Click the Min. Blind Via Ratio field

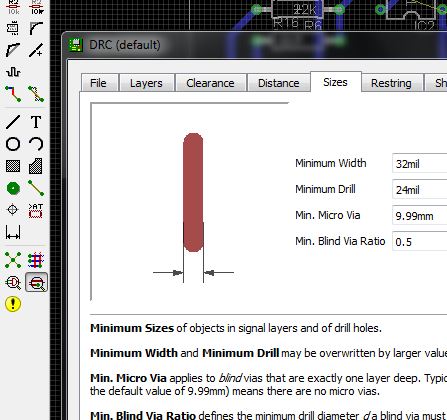420,241
